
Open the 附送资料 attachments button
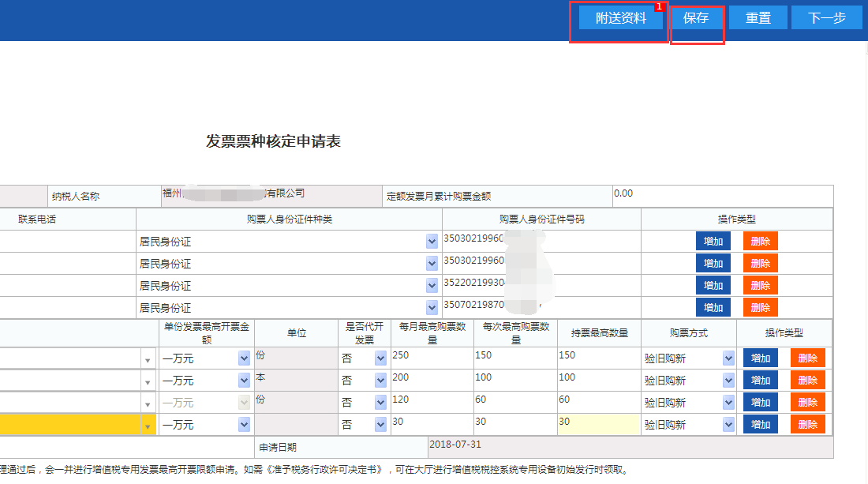(x=620, y=17)
